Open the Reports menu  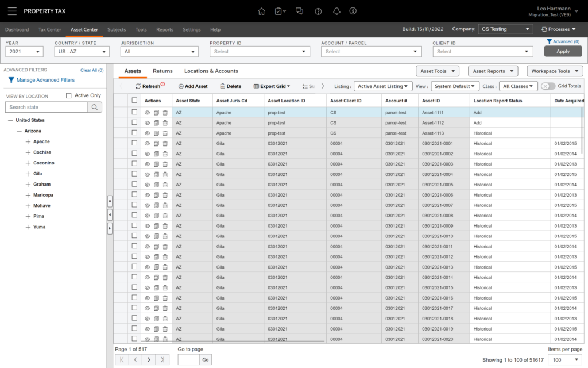pos(165,29)
